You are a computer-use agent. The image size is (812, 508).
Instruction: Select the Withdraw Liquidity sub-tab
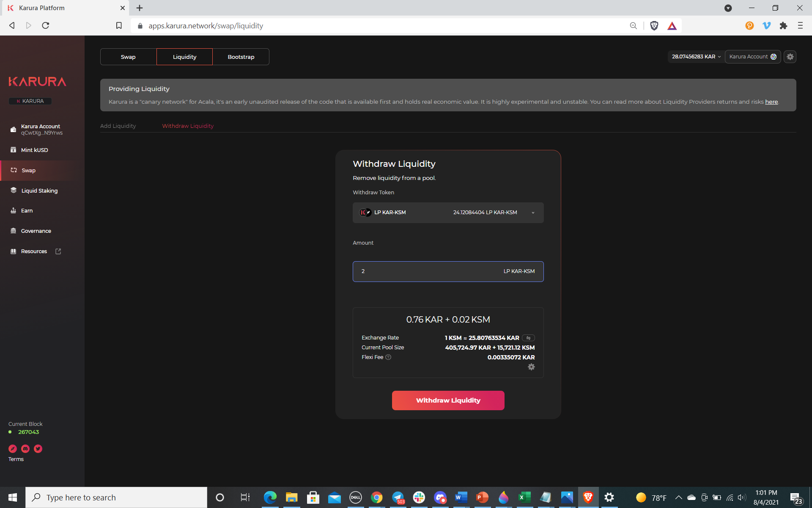188,126
